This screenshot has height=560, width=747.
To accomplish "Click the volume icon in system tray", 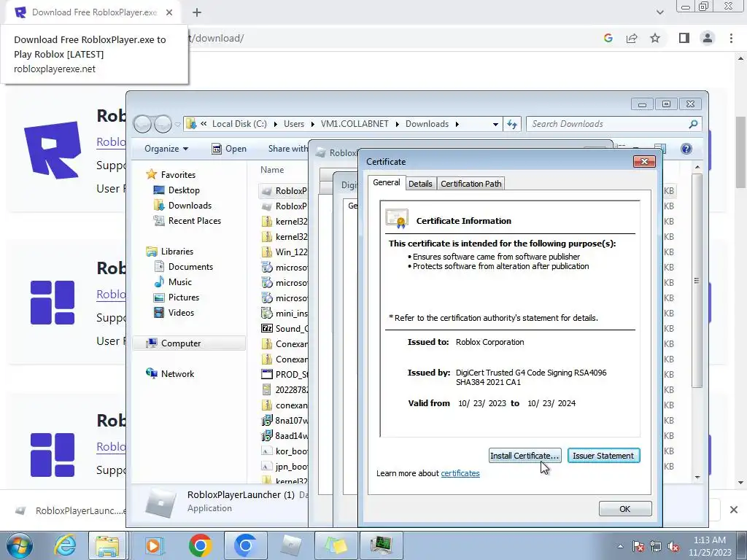I will click(673, 546).
